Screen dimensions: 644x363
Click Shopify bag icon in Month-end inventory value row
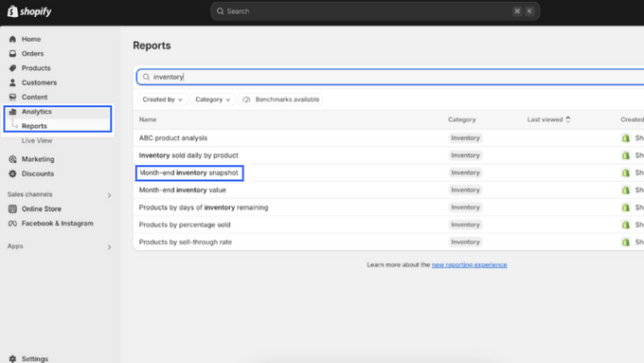click(x=625, y=190)
